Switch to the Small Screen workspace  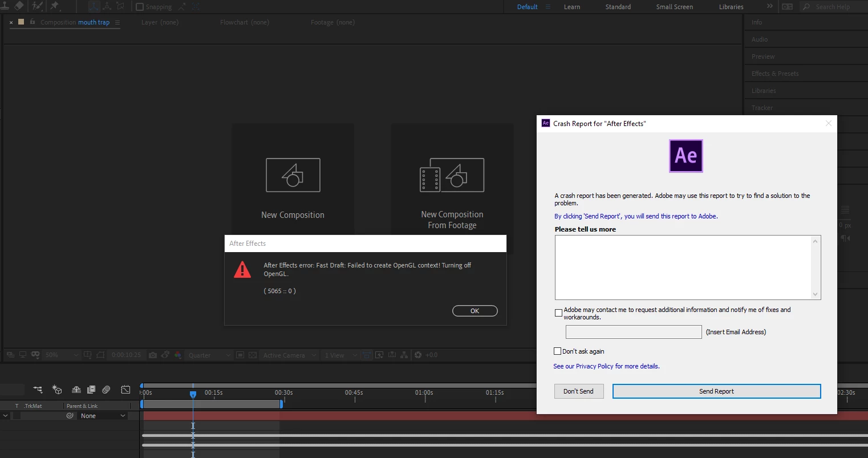point(675,7)
